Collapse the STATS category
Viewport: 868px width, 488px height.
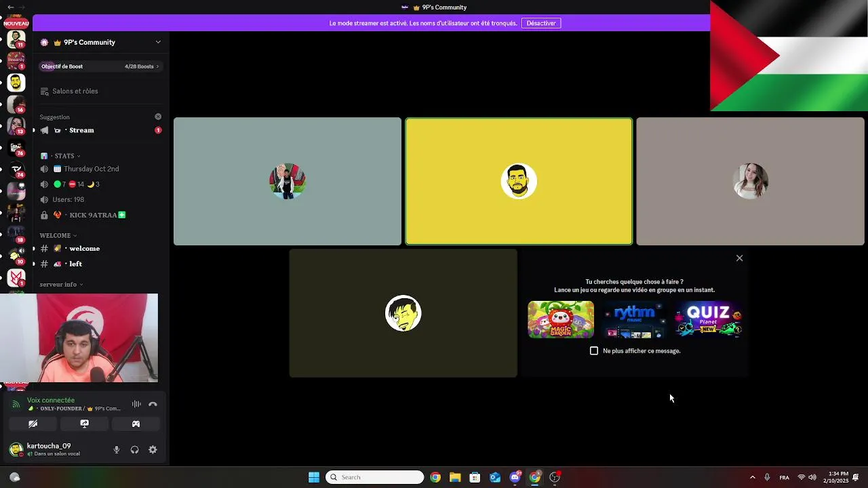tap(66, 156)
